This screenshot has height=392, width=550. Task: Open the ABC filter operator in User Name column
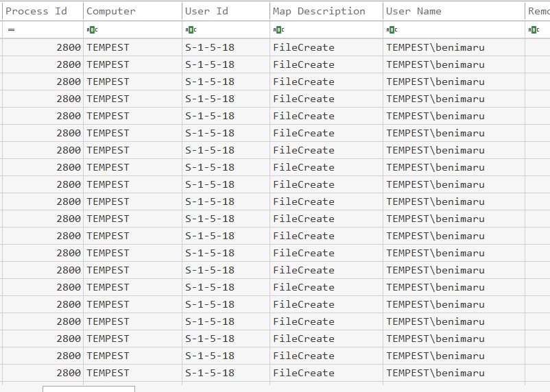coord(392,29)
